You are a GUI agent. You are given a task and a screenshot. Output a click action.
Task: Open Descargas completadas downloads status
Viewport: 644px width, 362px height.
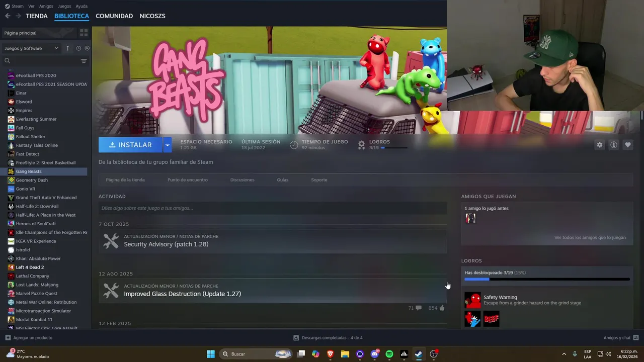point(328,338)
